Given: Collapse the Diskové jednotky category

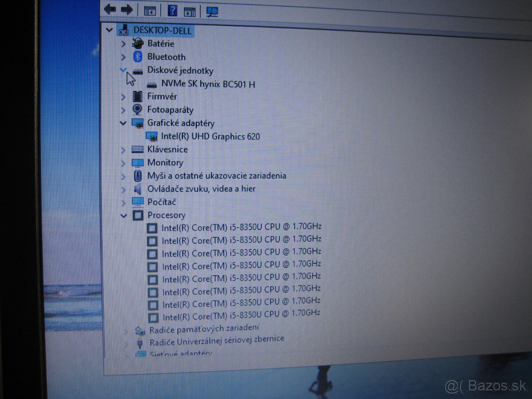Looking at the screenshot, I should click(123, 70).
